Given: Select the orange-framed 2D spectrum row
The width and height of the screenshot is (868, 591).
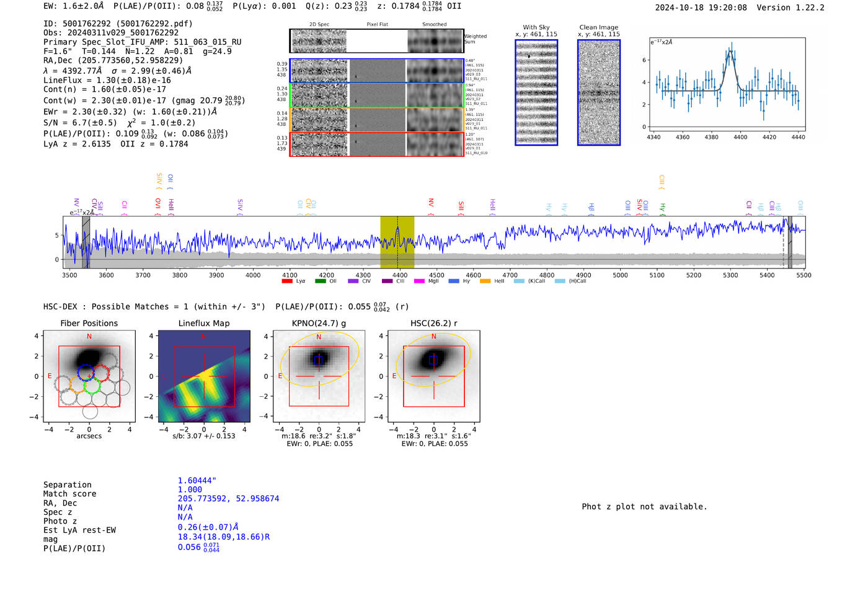Looking at the screenshot, I should (377, 119).
